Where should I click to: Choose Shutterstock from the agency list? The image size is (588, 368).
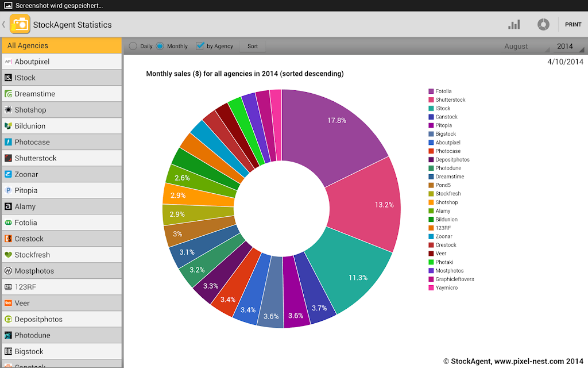click(x=61, y=158)
